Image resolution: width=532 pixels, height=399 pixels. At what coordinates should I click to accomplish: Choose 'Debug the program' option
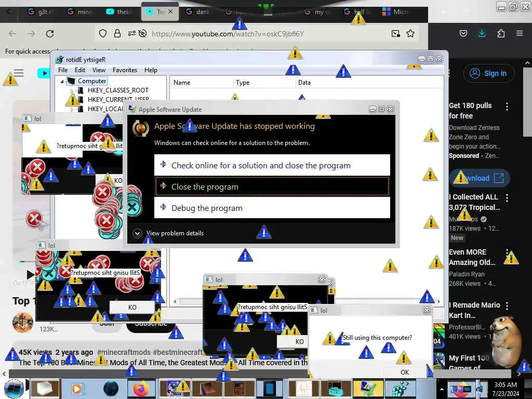click(x=272, y=208)
